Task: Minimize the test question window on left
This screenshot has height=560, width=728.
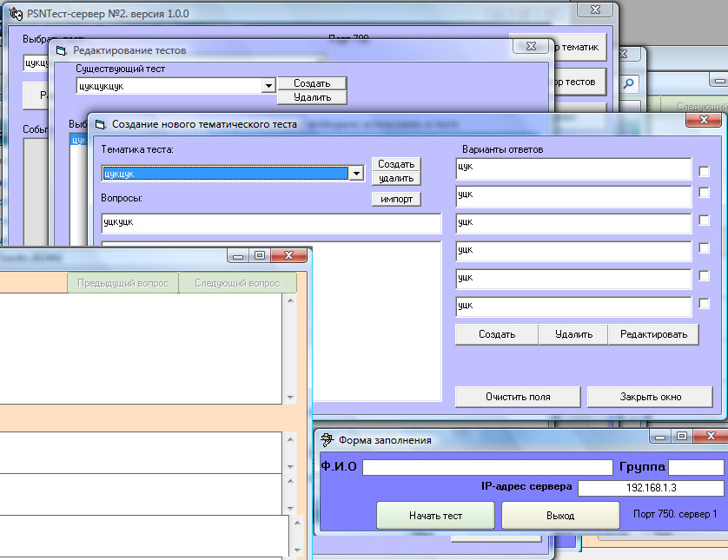Action: coord(238,255)
